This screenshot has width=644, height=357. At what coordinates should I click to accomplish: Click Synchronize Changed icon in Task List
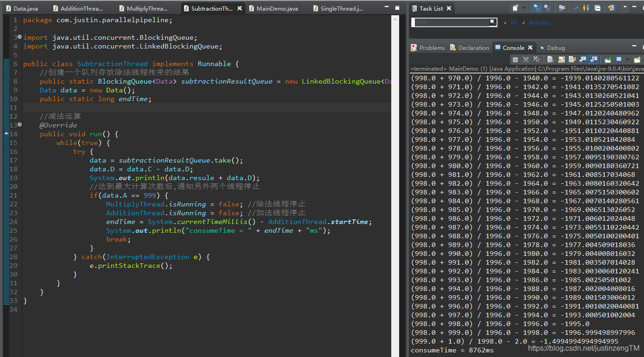612,8
